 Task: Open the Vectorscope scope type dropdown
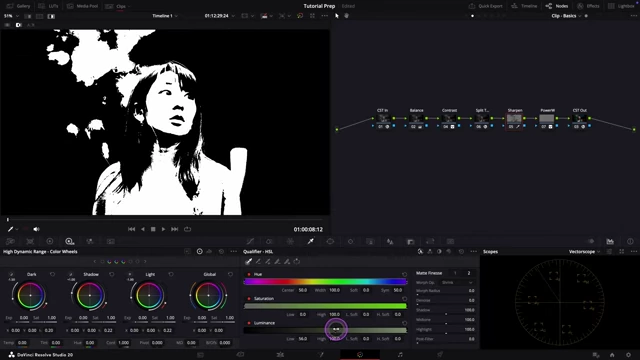(x=584, y=251)
